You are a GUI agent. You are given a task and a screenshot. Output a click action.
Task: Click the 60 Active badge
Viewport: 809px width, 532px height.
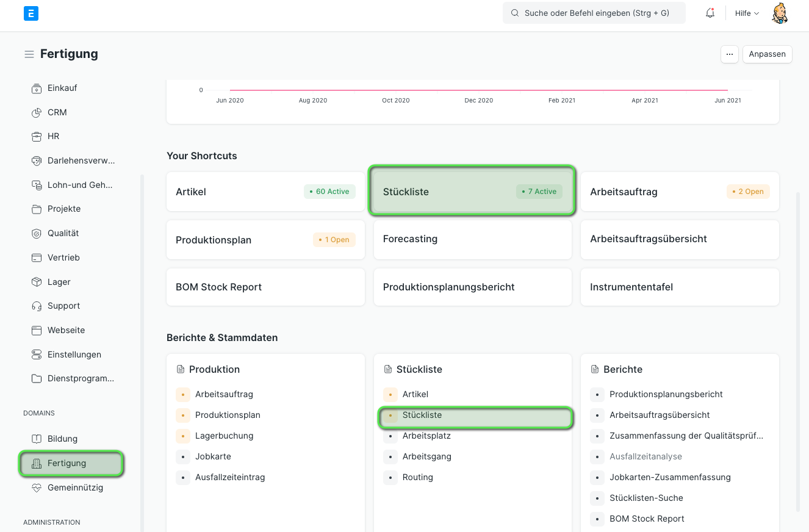(329, 192)
